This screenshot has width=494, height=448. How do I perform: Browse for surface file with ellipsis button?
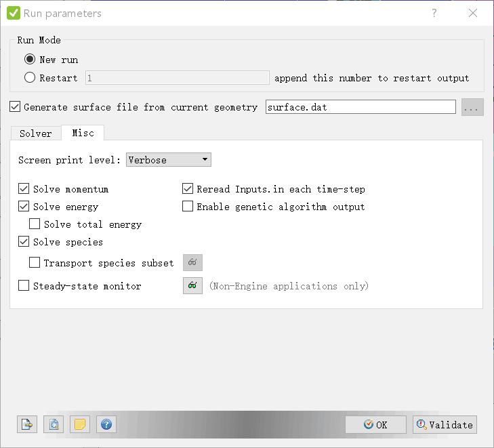point(472,107)
